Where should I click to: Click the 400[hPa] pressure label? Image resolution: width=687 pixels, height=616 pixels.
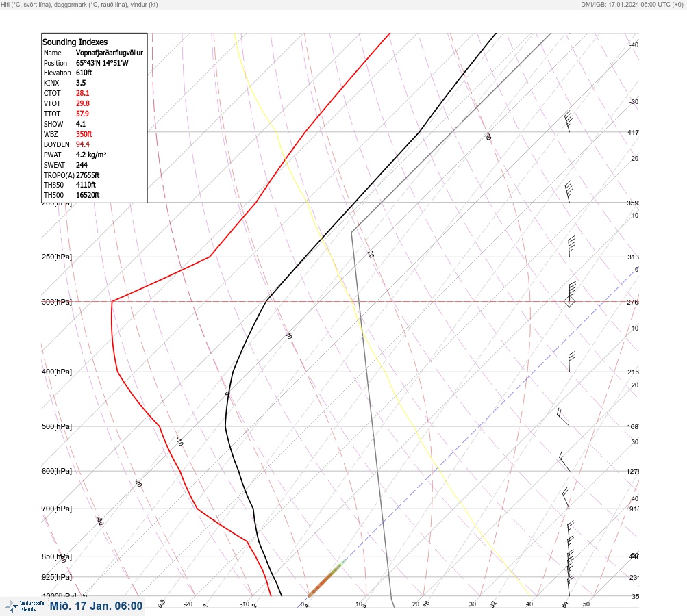57,372
